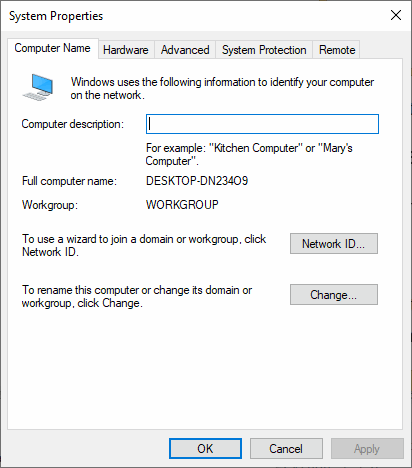Open the Network ID wizard button
The height and width of the screenshot is (468, 412).
tap(334, 244)
